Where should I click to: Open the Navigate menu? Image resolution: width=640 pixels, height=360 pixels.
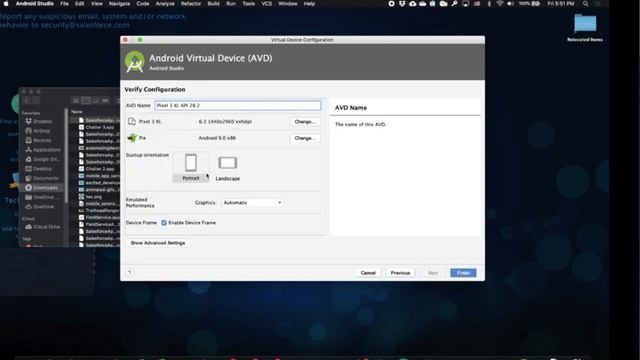click(x=119, y=4)
